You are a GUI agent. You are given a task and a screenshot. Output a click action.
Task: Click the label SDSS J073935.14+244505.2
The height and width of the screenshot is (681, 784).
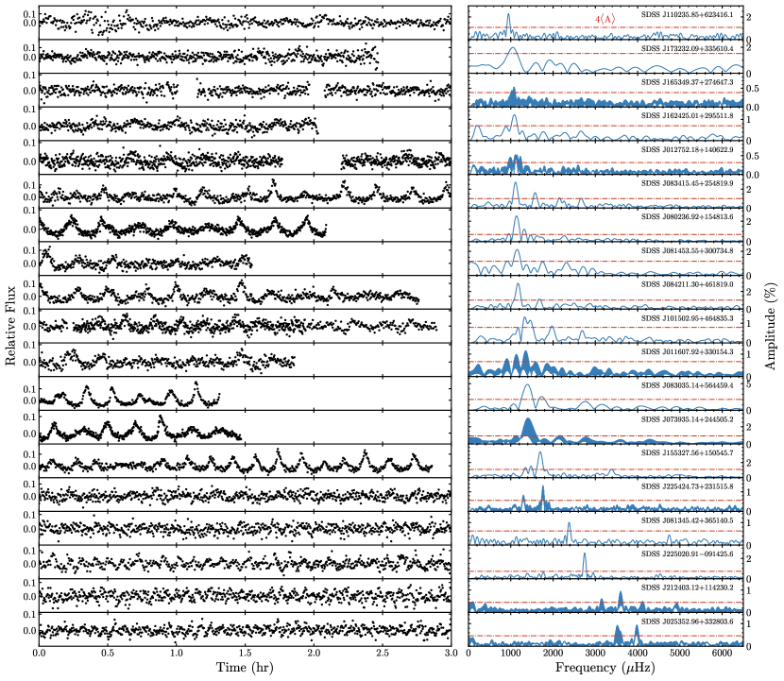[x=687, y=419]
